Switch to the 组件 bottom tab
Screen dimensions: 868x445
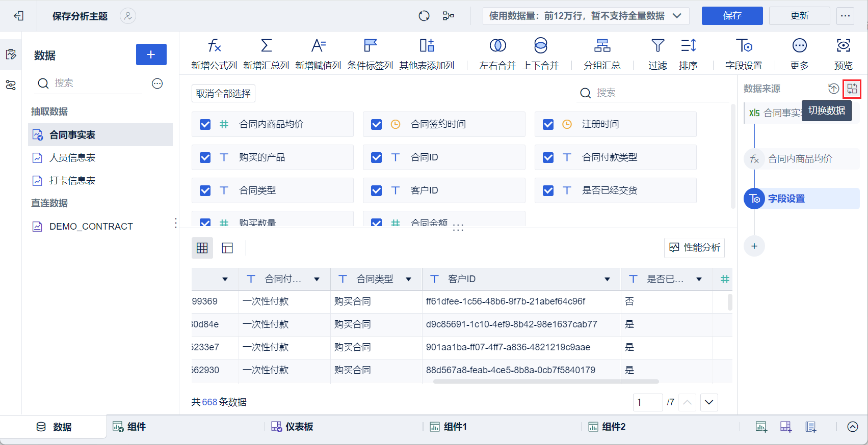click(x=129, y=427)
